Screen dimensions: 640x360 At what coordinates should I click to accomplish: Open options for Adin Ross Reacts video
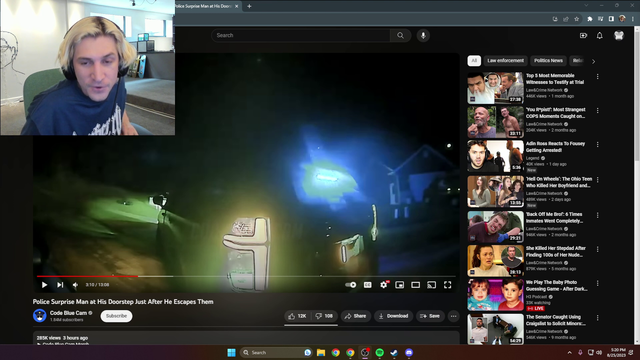tap(598, 144)
